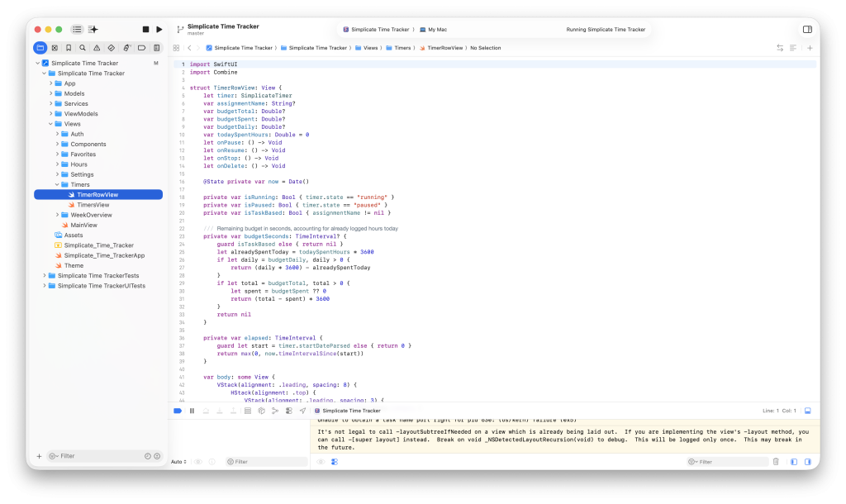Open Debug View Hierarchy icon
846x504 pixels.
(x=248, y=411)
